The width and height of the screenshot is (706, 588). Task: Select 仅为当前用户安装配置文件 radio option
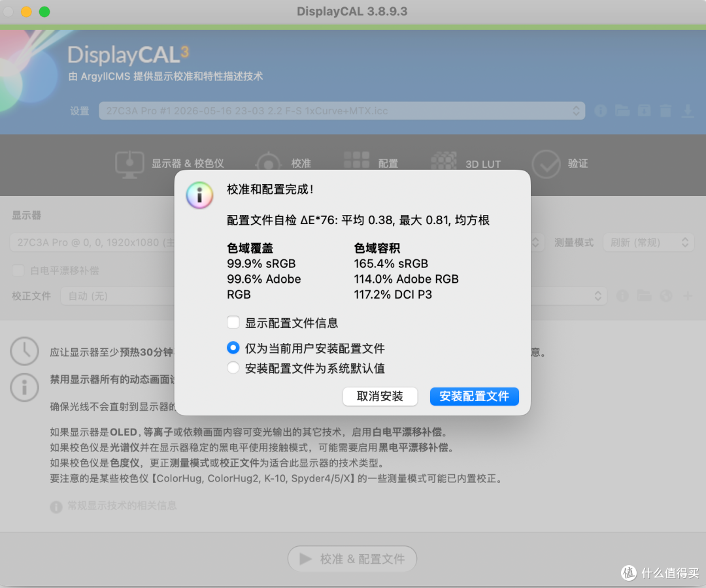(233, 348)
